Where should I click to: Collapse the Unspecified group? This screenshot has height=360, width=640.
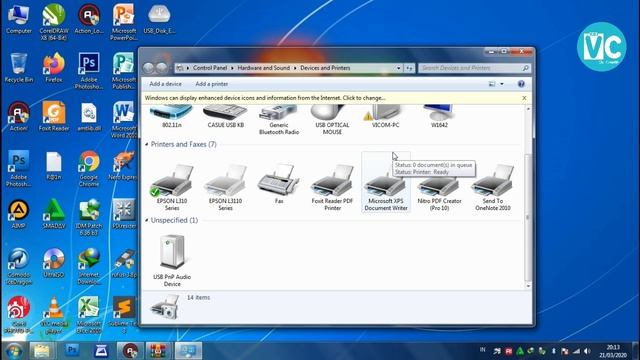tap(147, 220)
